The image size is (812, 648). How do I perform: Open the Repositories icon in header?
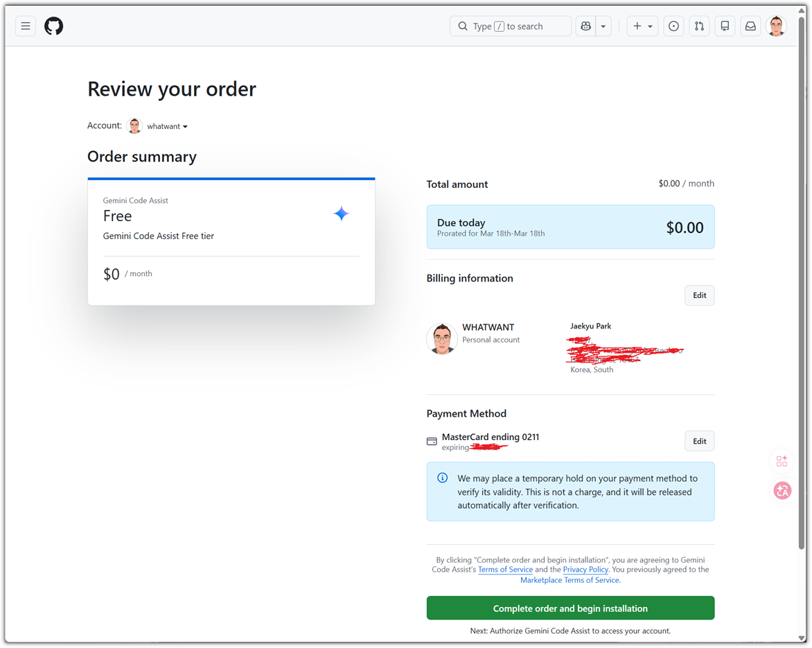[x=725, y=26]
